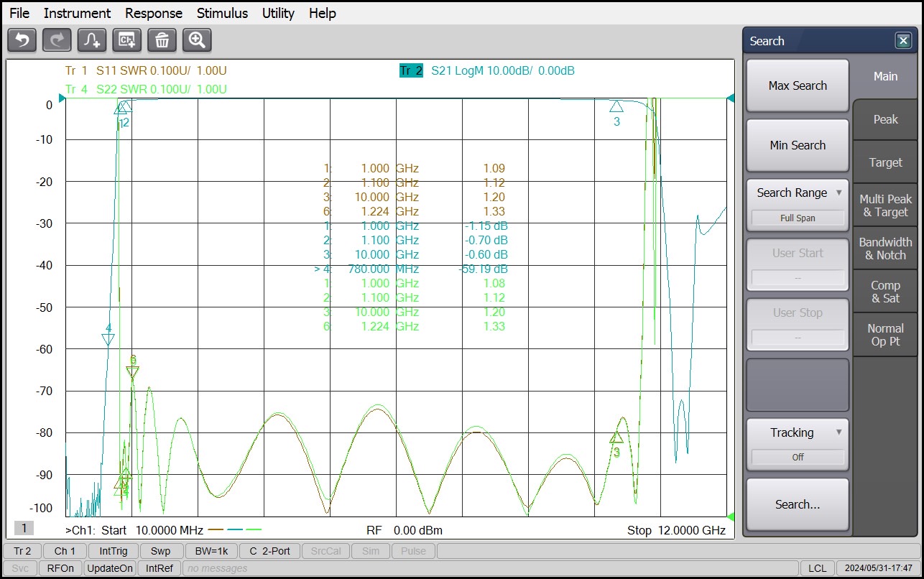The height and width of the screenshot is (579, 924).
Task: Select the Tr 1 S11 SWR trace label
Action: (x=146, y=70)
